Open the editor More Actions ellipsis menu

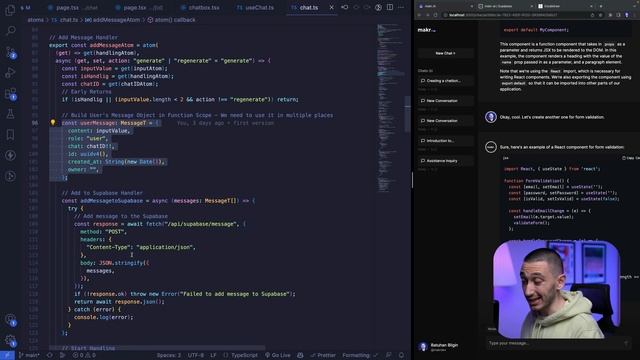(401, 7)
